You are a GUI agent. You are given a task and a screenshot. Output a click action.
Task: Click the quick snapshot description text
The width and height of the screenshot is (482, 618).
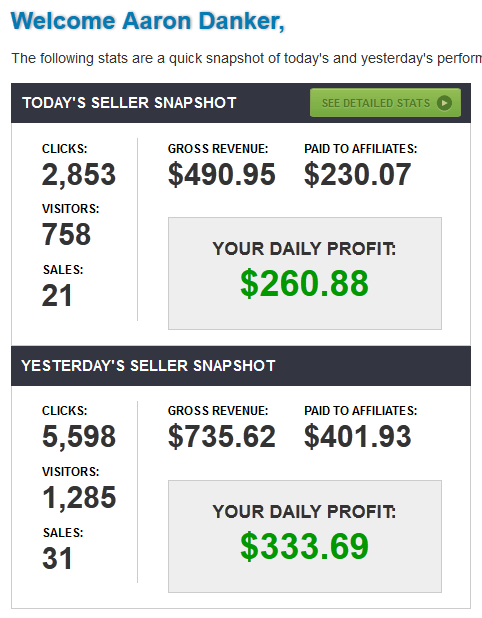point(246,58)
